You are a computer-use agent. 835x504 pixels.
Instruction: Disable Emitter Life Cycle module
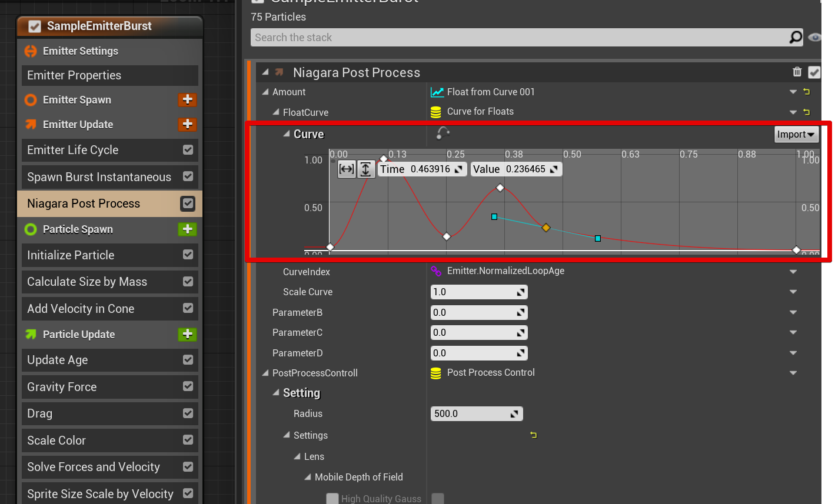pos(188,150)
